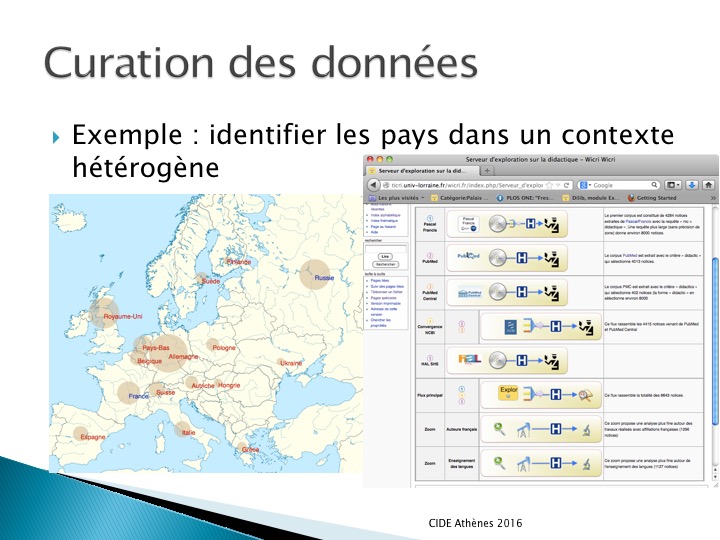Click the Royaume-Uni bubble on the map

tap(105, 313)
